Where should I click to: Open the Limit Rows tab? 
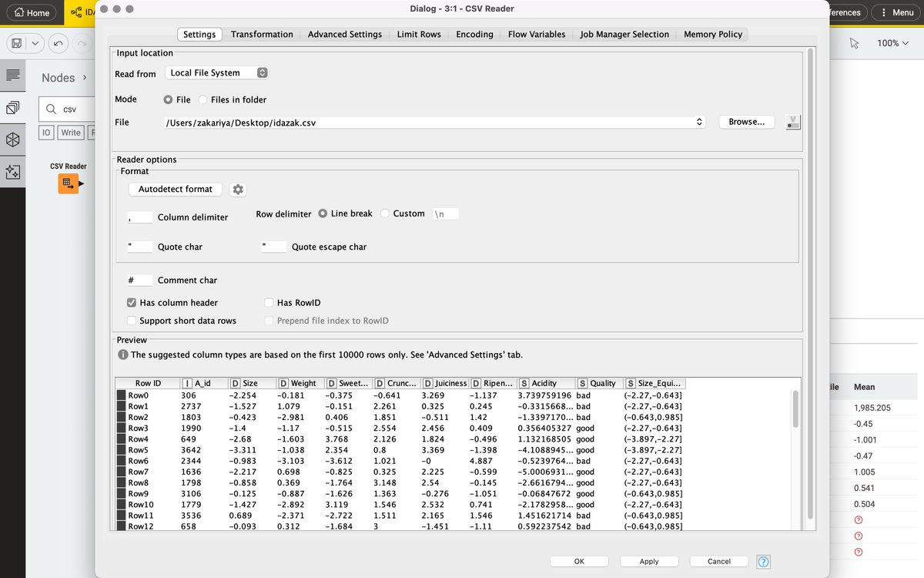point(419,34)
